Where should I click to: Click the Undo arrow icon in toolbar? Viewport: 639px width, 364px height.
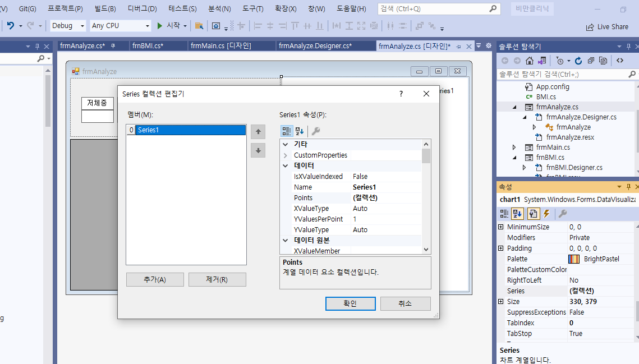(x=11, y=26)
